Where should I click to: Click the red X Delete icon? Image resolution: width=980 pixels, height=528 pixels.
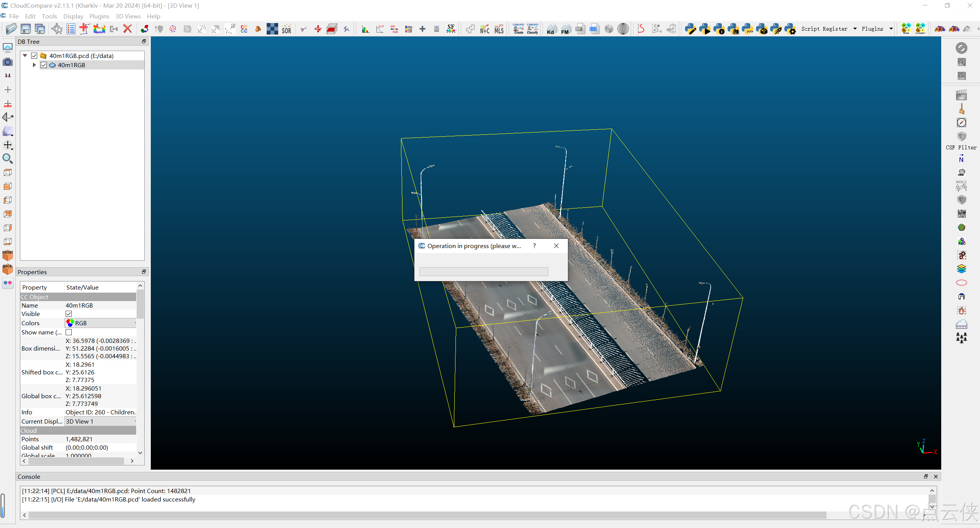click(x=127, y=29)
